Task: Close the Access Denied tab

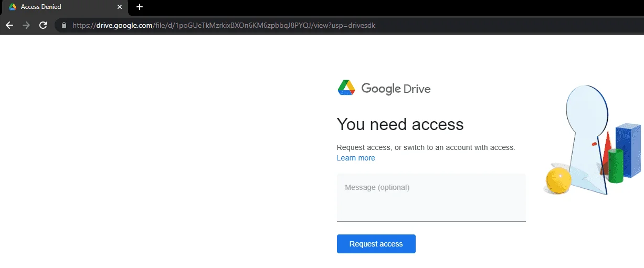Action: 120,7
